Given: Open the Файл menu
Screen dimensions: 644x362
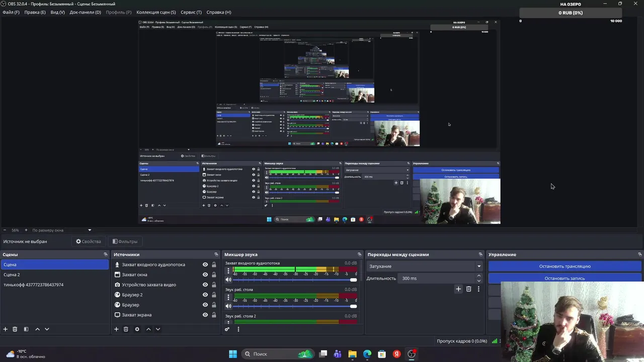Looking at the screenshot, I should (11, 12).
